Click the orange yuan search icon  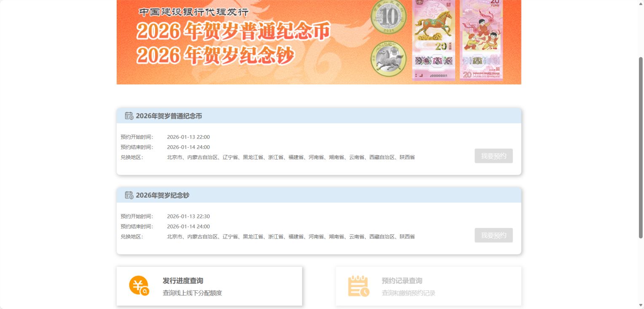(139, 286)
